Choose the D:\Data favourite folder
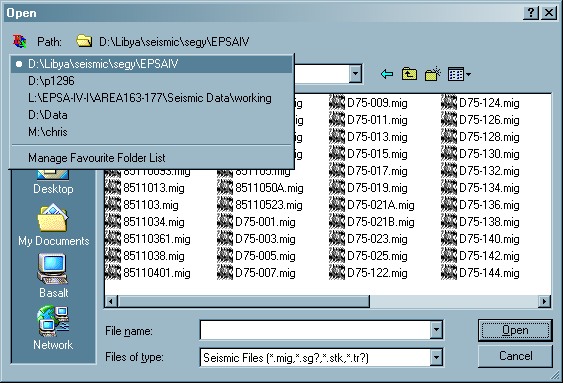The image size is (564, 385). tap(151, 115)
